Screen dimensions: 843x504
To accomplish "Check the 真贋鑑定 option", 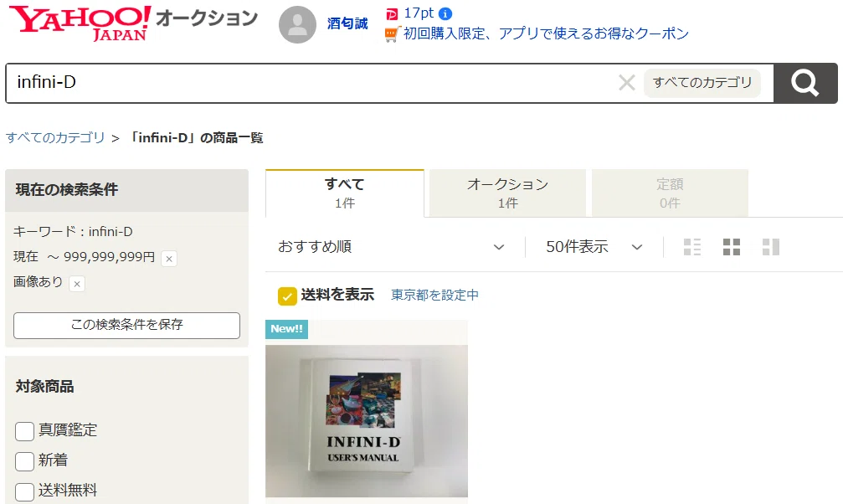I will click(x=25, y=431).
